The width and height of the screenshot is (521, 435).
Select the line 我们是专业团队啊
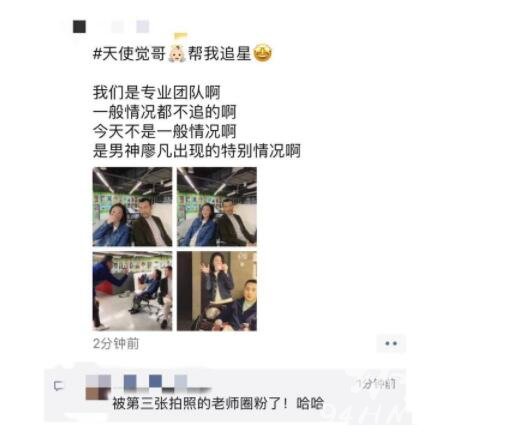(x=156, y=92)
